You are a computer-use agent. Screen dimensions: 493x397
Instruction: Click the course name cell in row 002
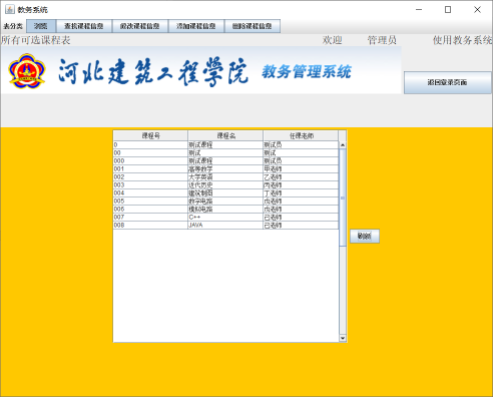225,177
